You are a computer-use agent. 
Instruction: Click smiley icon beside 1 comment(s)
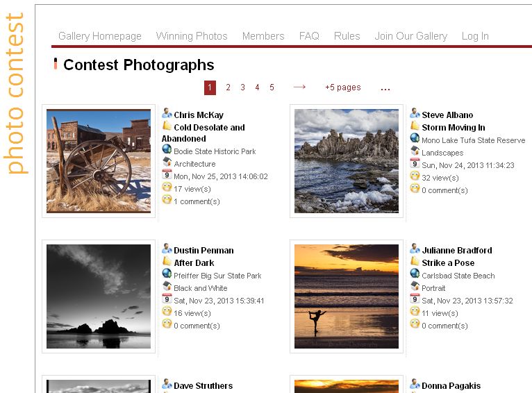167,199
